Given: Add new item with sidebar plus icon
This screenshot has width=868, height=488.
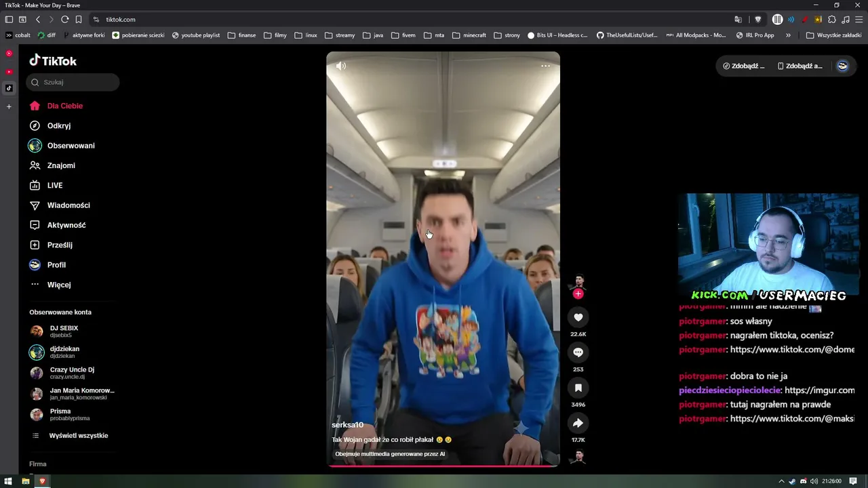Looking at the screenshot, I should click(x=9, y=106).
